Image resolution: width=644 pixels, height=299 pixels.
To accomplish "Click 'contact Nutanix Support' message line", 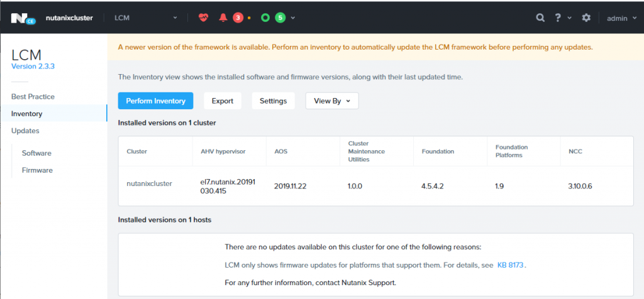I will [x=311, y=283].
